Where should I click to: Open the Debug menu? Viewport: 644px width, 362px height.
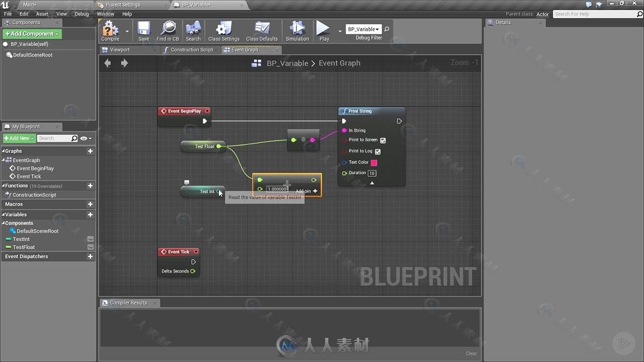point(82,14)
